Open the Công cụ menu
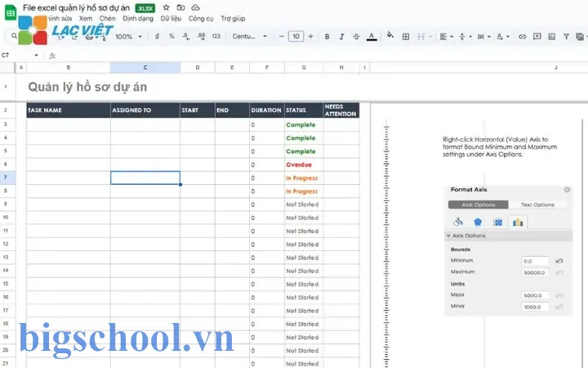Image resolution: width=588 pixels, height=368 pixels. (x=201, y=18)
